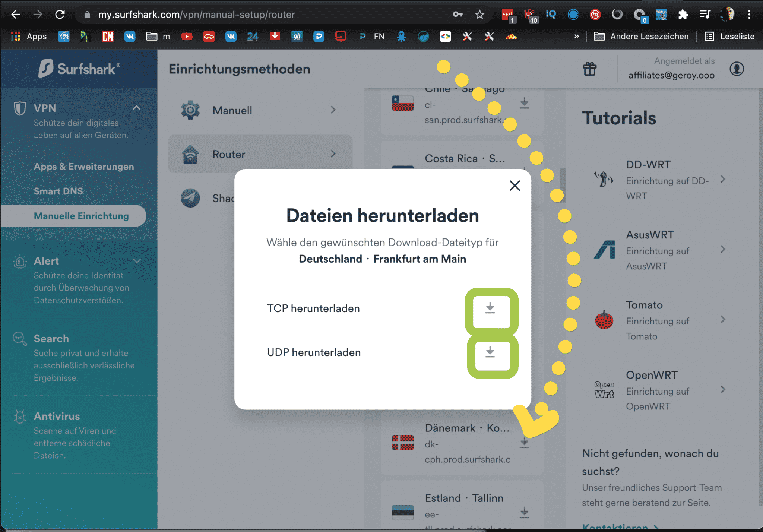The width and height of the screenshot is (763, 532).
Task: Click the Shadowsocks paper plane icon
Action: pos(190,198)
